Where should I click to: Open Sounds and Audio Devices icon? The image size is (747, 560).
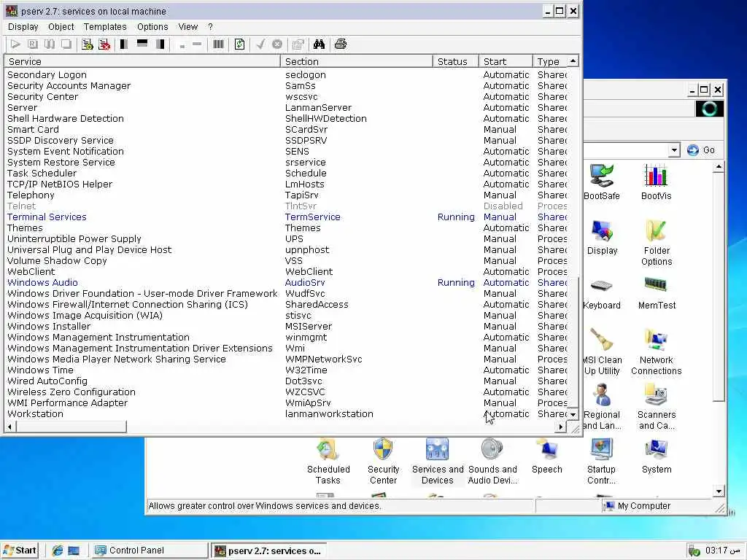[x=492, y=462]
